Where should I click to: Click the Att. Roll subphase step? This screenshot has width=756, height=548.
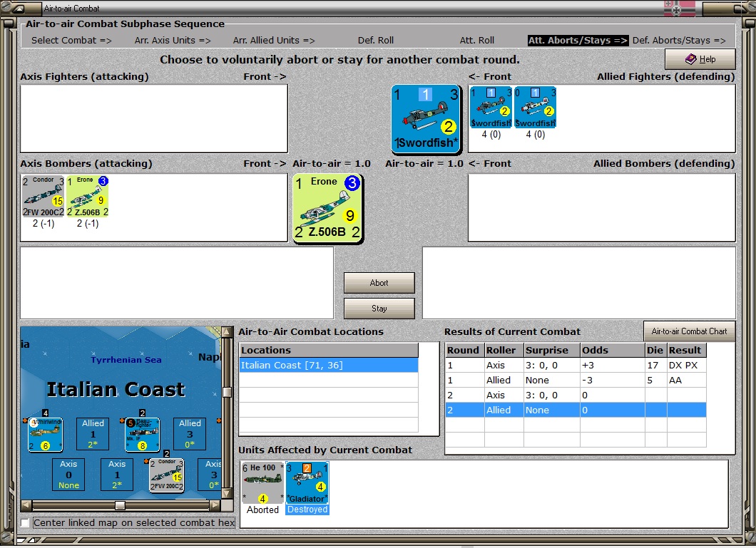(477, 41)
